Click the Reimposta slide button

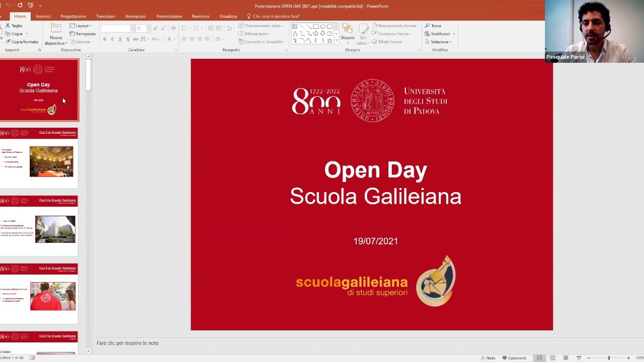coord(82,34)
